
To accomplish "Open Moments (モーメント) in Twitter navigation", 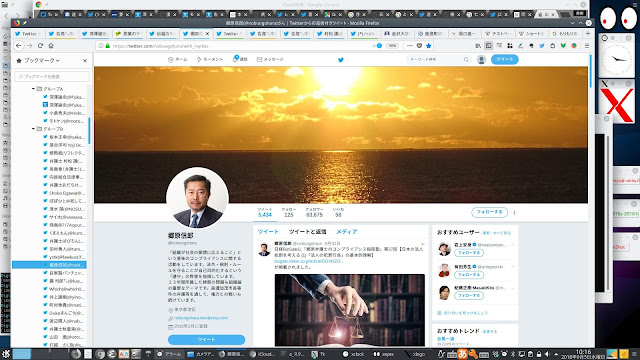I will [210, 60].
